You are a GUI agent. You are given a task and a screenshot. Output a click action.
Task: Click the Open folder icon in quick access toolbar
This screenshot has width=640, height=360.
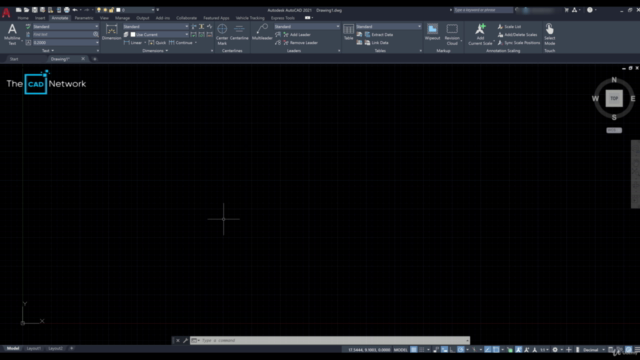click(x=26, y=10)
